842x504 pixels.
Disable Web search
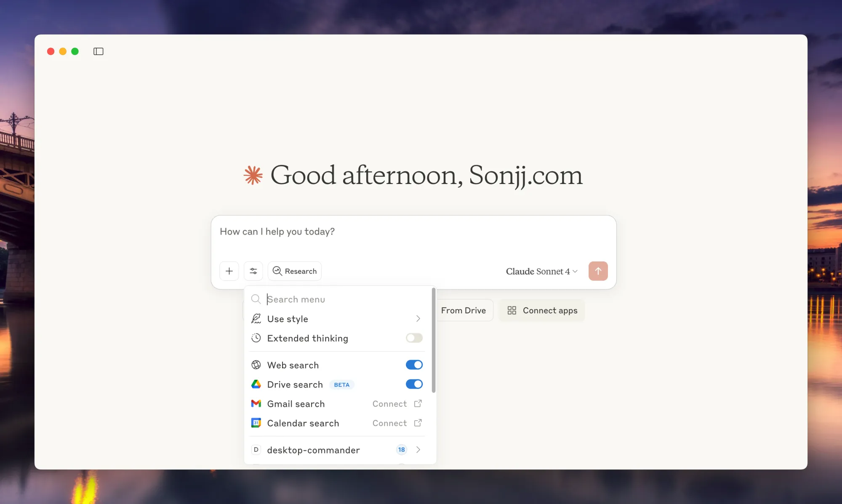(x=414, y=365)
